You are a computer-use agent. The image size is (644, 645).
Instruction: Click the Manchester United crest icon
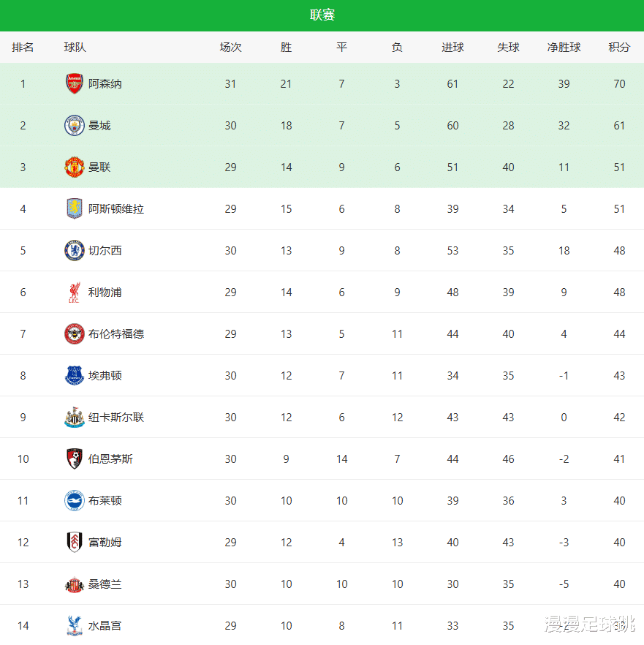click(x=75, y=167)
